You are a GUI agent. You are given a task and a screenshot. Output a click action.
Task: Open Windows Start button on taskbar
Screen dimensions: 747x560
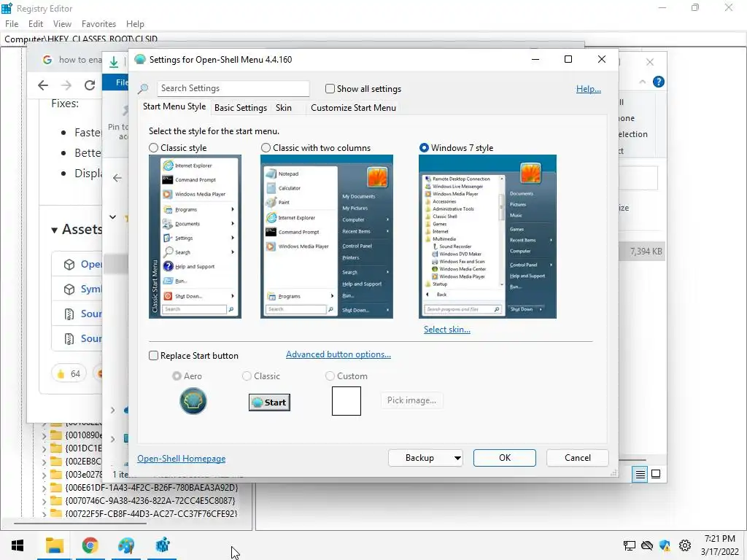click(x=18, y=545)
